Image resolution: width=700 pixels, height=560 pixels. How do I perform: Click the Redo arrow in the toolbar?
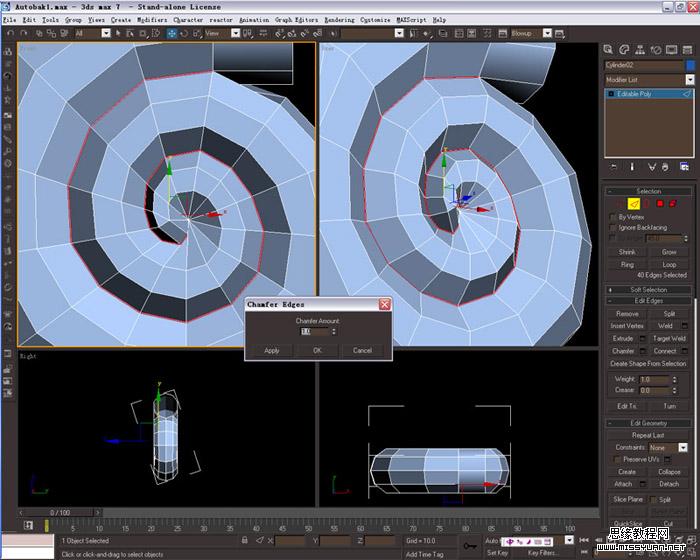24,33
